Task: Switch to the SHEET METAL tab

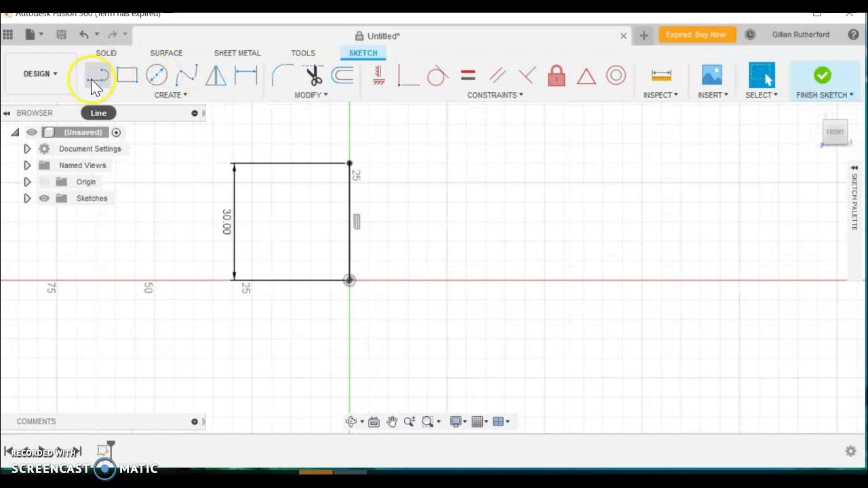Action: (x=237, y=53)
